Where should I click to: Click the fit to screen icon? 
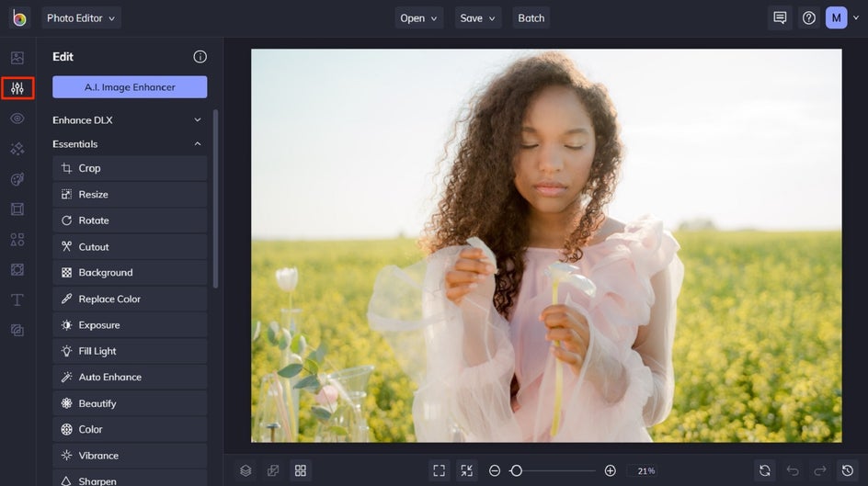[x=439, y=470]
